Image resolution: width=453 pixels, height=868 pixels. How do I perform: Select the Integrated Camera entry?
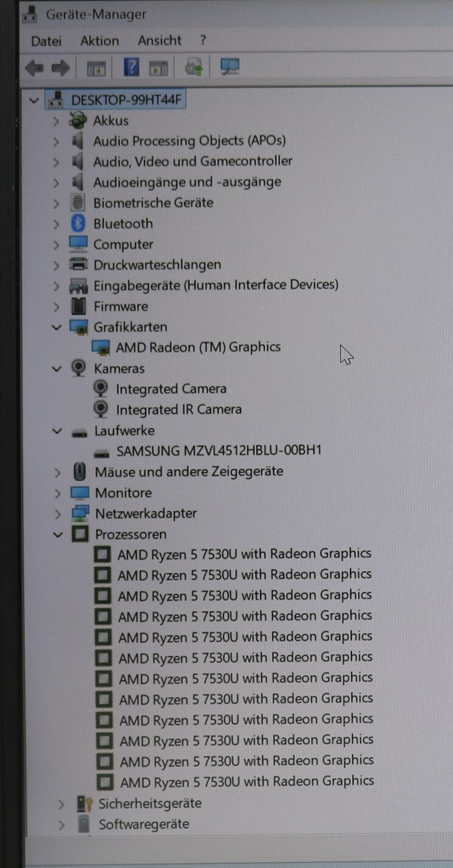click(x=171, y=389)
